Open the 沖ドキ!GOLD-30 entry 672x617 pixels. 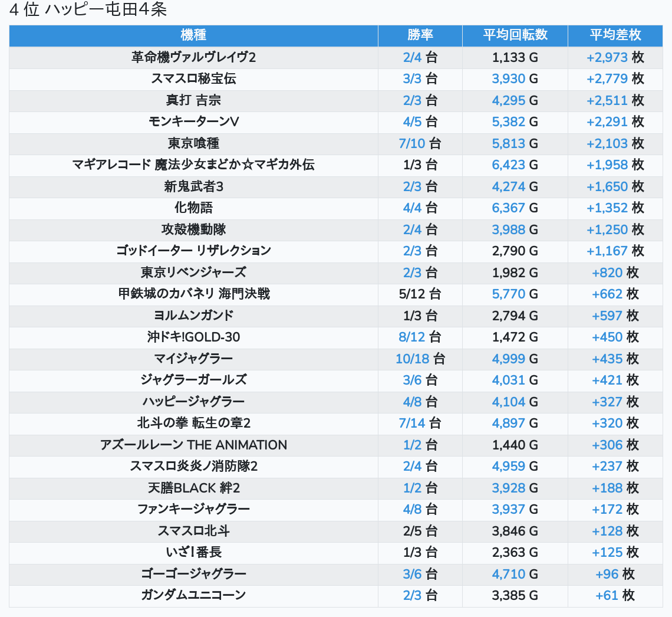193,337
